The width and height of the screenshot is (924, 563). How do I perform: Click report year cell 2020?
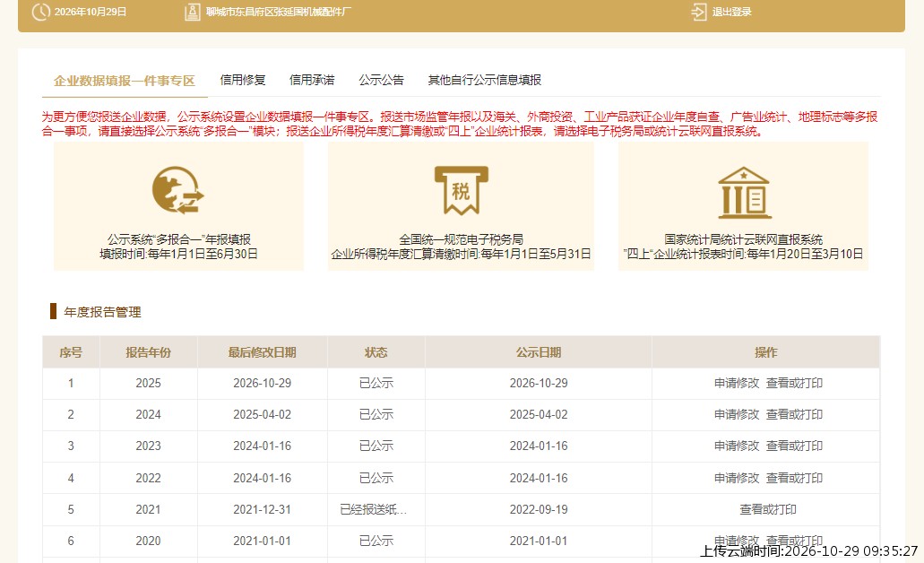tap(149, 541)
